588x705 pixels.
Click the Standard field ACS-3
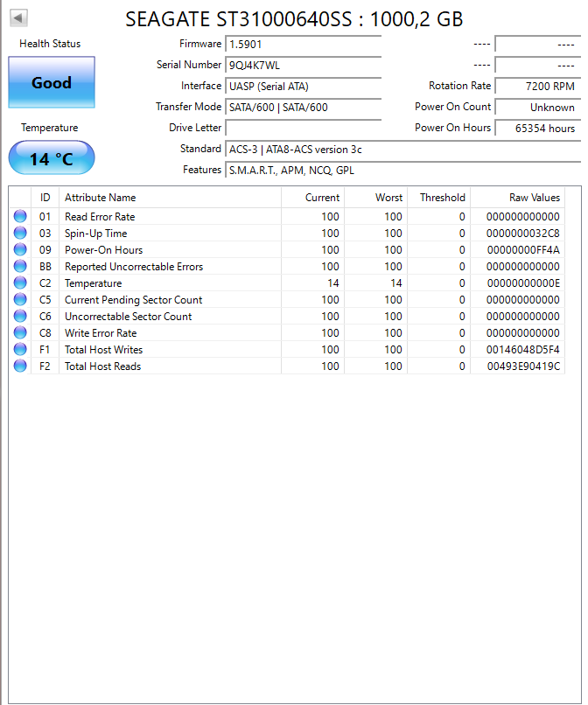[x=403, y=150]
